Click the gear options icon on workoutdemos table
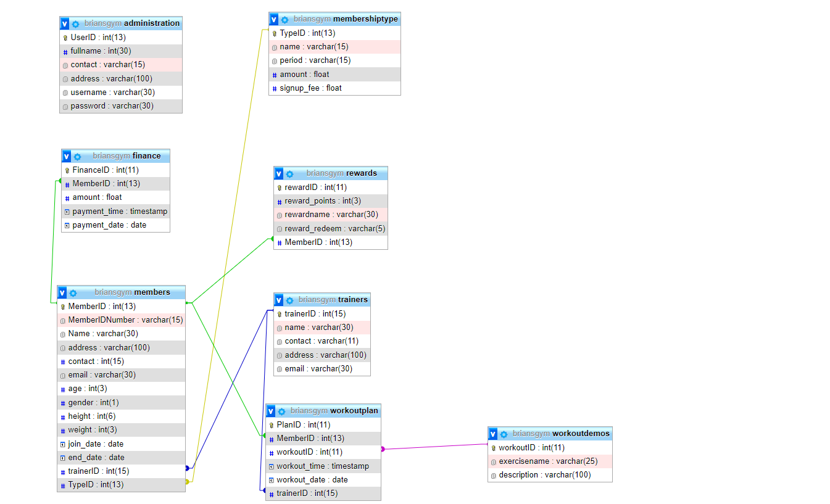 [x=504, y=434]
